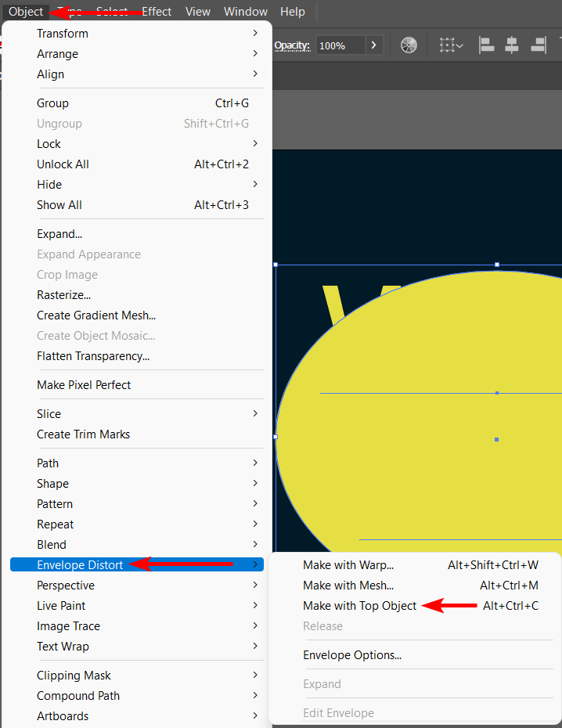The width and height of the screenshot is (562, 728).
Task: Open Envelope Options dialog
Action: pyautogui.click(x=351, y=655)
